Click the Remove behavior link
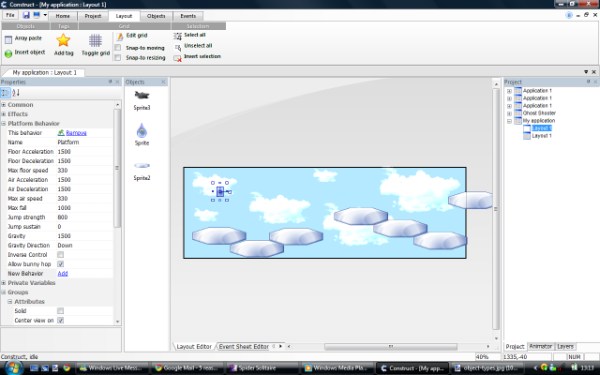Screen dimensions: 600x375 (x=76, y=133)
